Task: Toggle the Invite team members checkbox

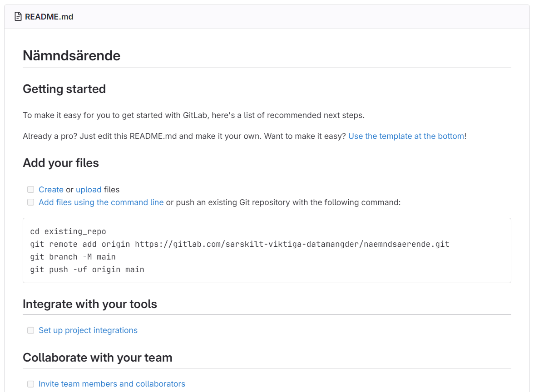Action: tap(30, 384)
